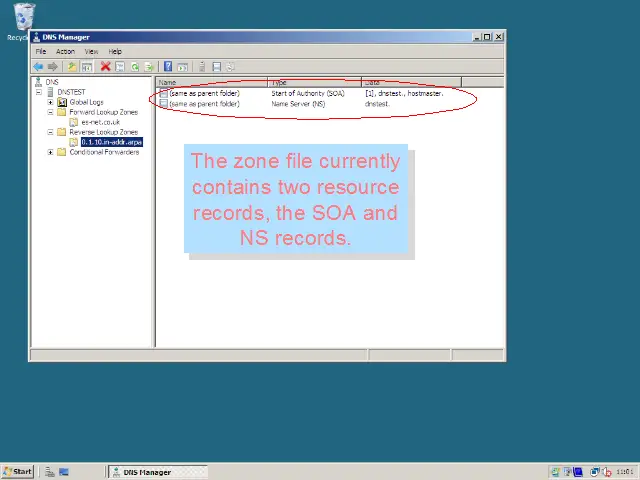Click the Conditional Forwarders folder icon
640x480 pixels.
tap(62, 152)
